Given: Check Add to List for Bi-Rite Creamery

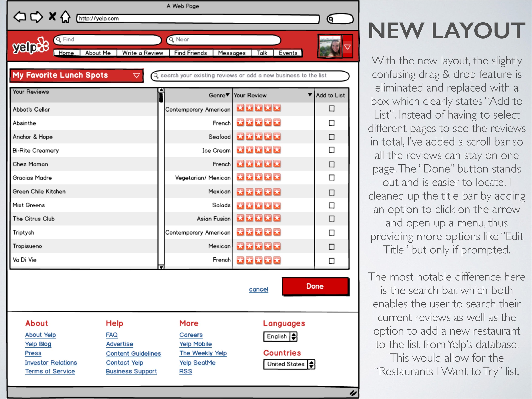Looking at the screenshot, I should click(x=331, y=150).
